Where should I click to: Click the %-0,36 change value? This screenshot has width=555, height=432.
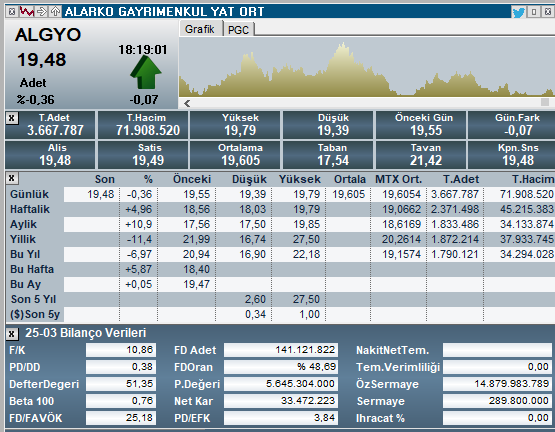[x=35, y=100]
